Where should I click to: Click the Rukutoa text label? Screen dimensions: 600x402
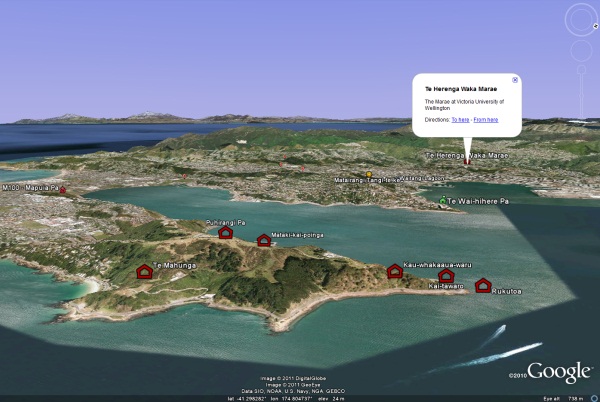(x=507, y=291)
